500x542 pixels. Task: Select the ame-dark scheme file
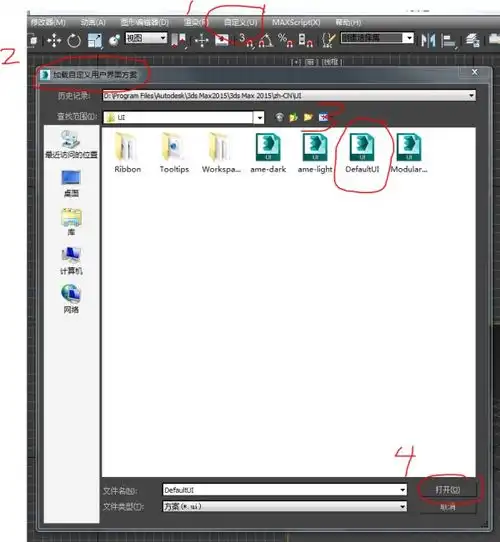pos(268,153)
